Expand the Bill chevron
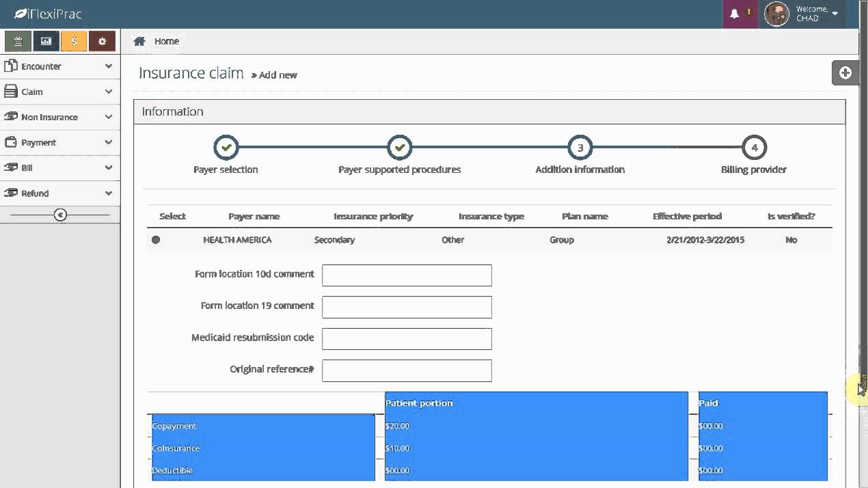 [x=109, y=167]
